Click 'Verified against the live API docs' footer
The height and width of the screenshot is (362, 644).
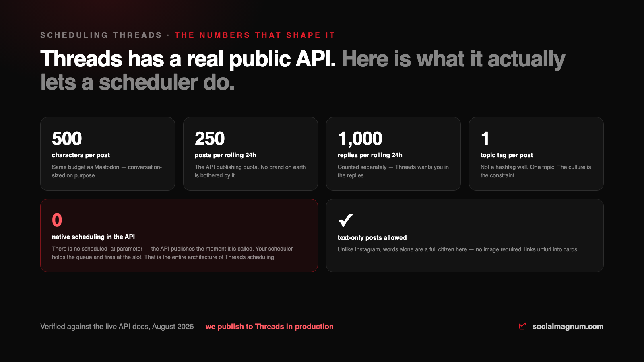point(117,327)
